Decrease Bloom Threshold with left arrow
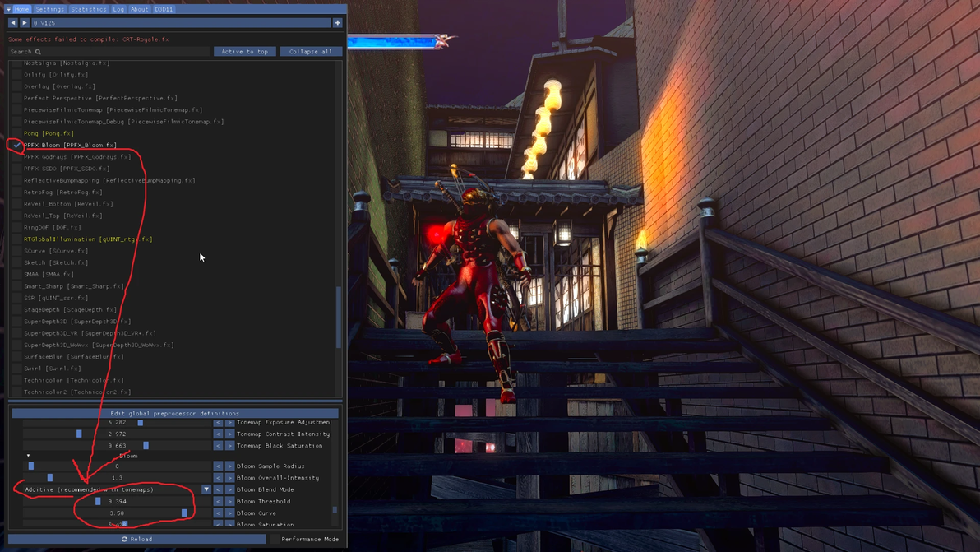The image size is (980, 552). (x=218, y=501)
